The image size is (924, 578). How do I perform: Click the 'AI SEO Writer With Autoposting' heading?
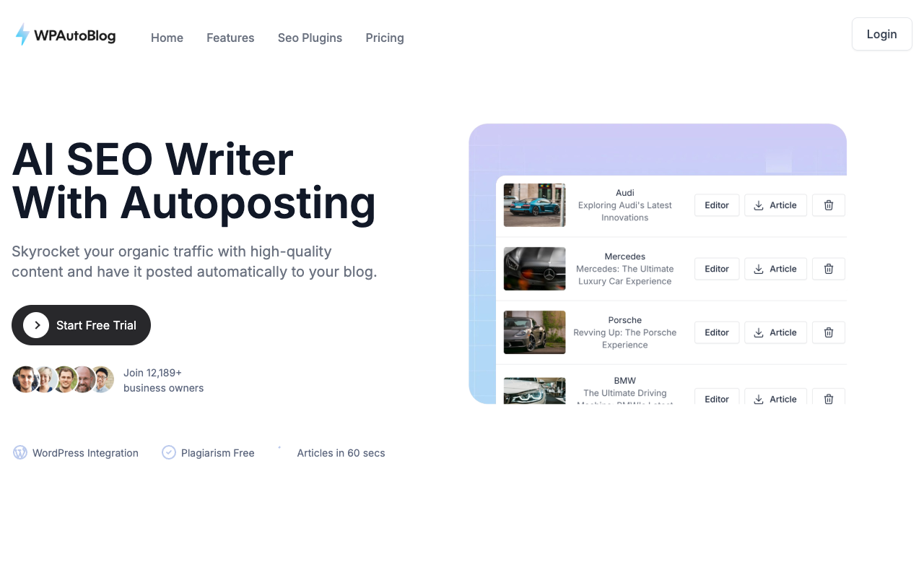point(194,181)
